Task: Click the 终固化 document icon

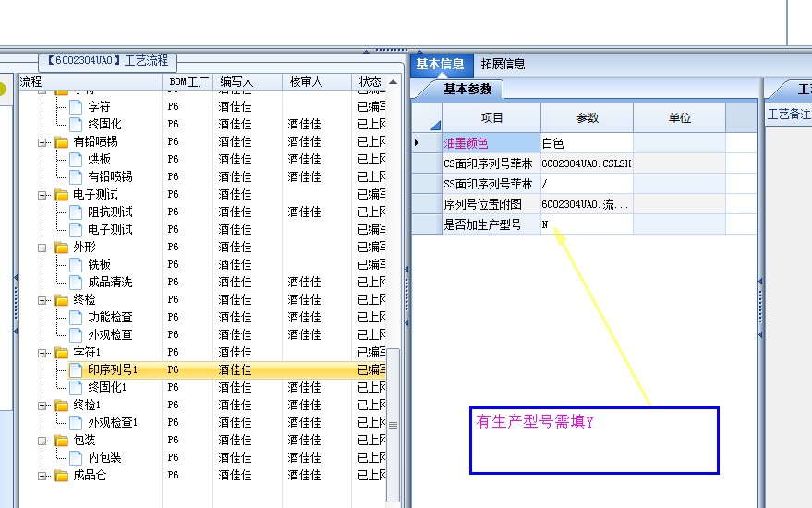Action: coord(76,125)
